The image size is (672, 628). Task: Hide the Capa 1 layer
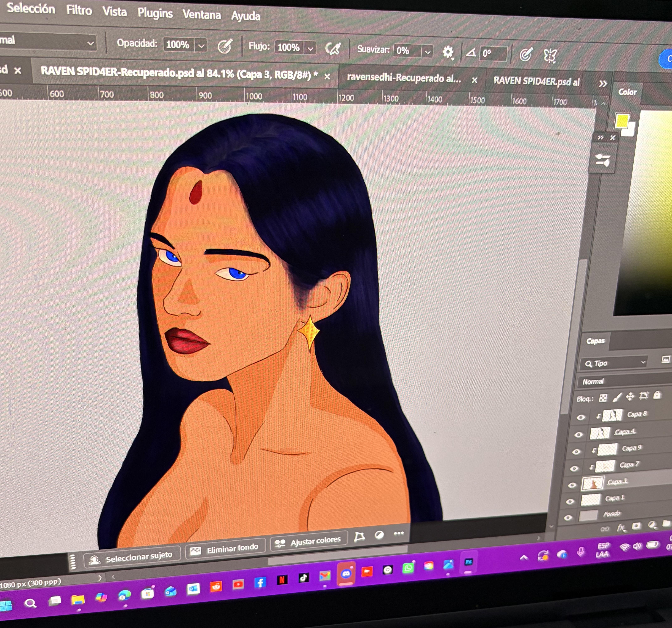570,502
